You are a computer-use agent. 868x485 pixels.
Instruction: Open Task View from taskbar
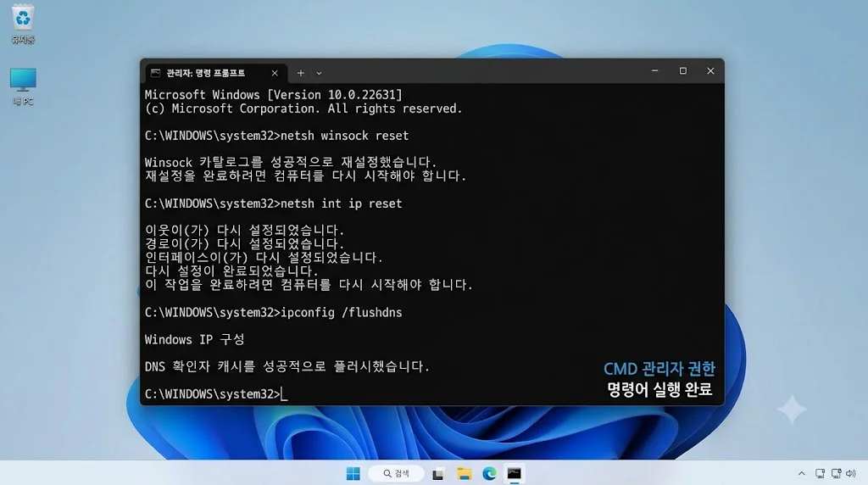tap(438, 473)
